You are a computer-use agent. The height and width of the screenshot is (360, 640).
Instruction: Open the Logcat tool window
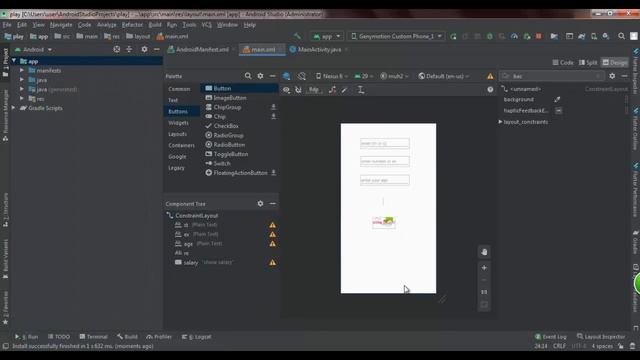click(x=197, y=337)
